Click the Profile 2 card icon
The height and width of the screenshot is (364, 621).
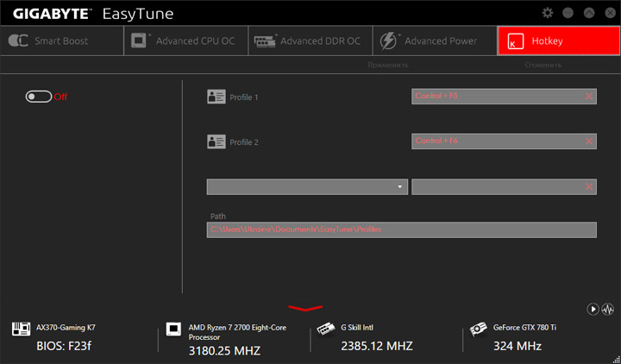tap(216, 141)
